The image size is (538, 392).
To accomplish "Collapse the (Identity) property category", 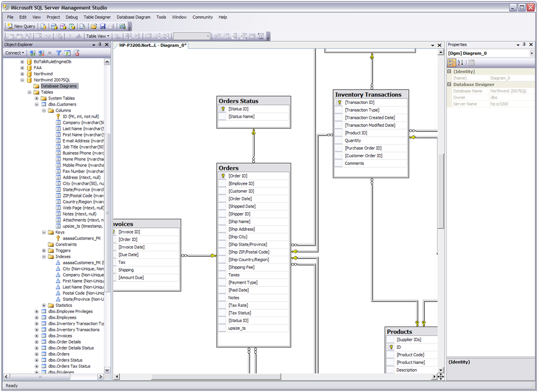I will point(450,71).
